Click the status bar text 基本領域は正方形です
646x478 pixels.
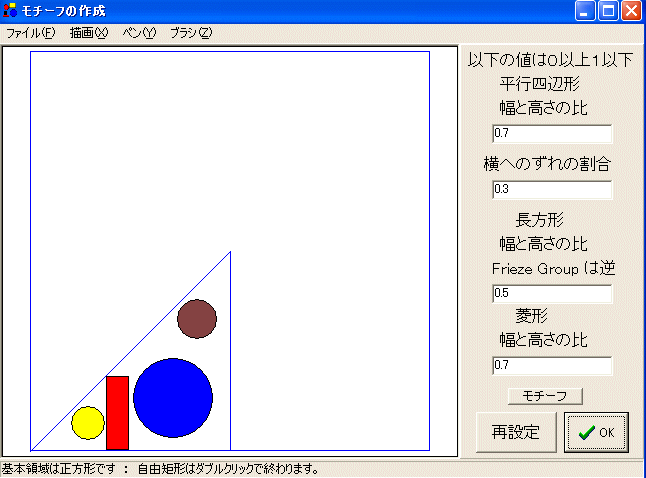point(59,469)
